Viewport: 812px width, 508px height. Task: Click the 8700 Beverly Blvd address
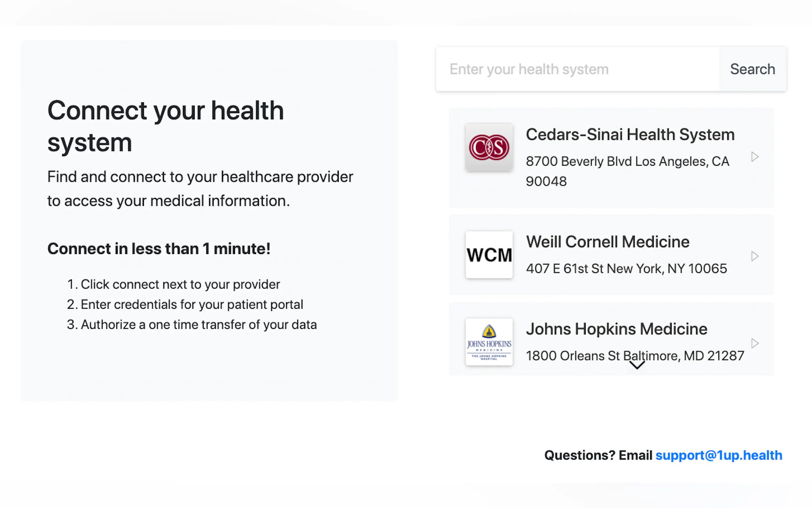point(627,171)
